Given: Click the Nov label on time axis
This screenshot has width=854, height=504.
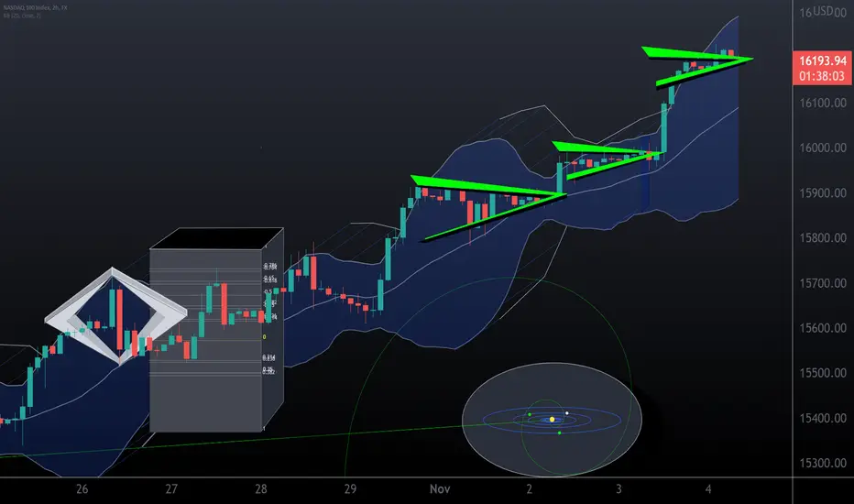Looking at the screenshot, I should click(440, 488).
